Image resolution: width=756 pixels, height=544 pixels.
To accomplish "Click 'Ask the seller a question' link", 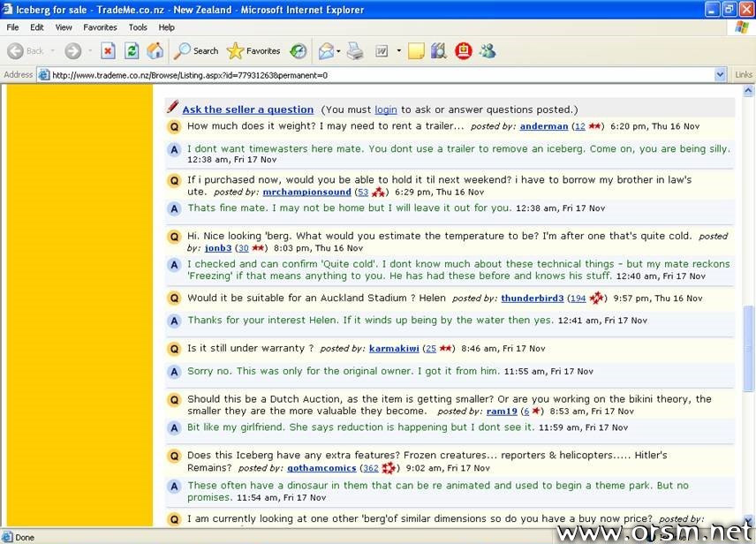I will pyautogui.click(x=248, y=110).
